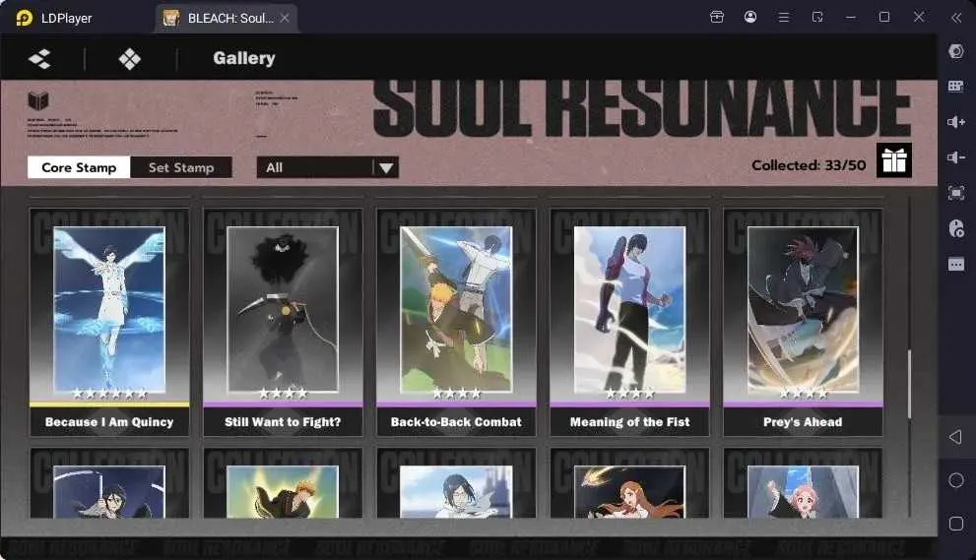The height and width of the screenshot is (560, 976).
Task: Click the gallery vertical scrollbar handle
Action: (x=909, y=384)
